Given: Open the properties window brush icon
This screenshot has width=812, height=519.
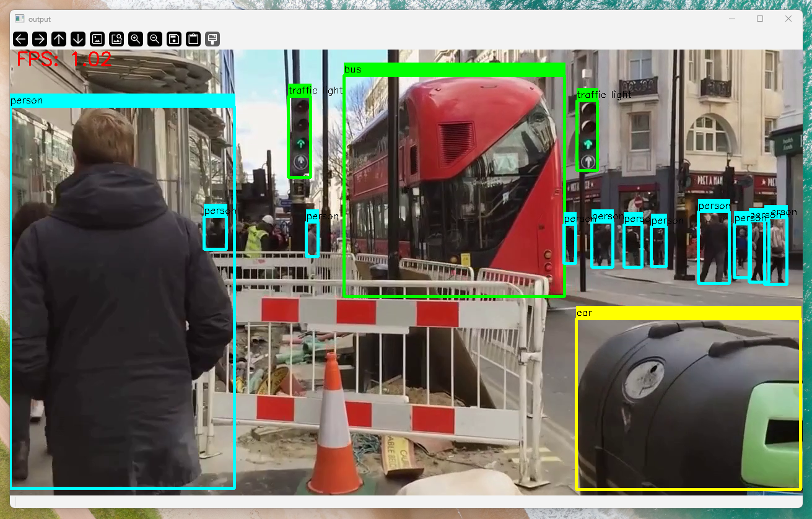Looking at the screenshot, I should [x=212, y=39].
